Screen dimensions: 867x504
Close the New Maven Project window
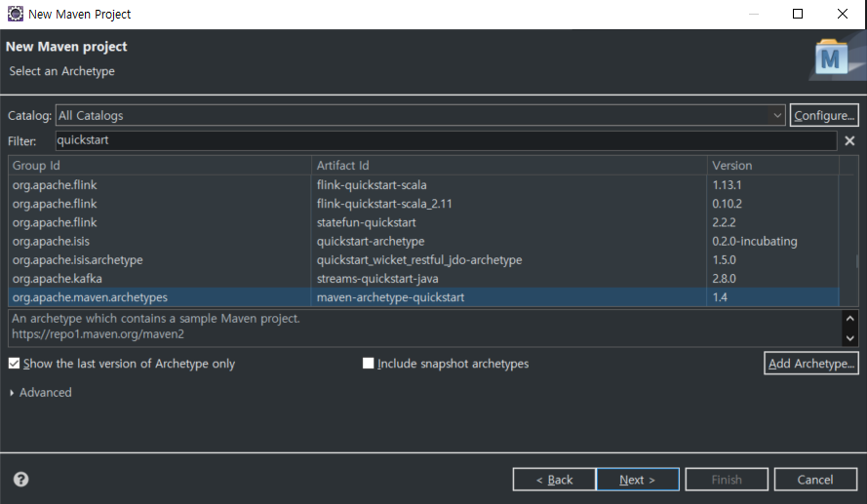click(x=842, y=14)
